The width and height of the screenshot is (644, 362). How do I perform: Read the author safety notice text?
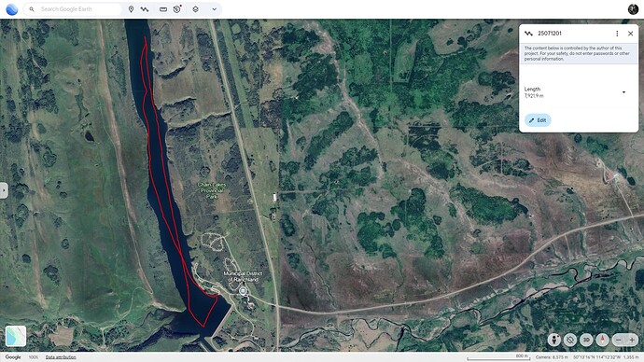(x=577, y=53)
